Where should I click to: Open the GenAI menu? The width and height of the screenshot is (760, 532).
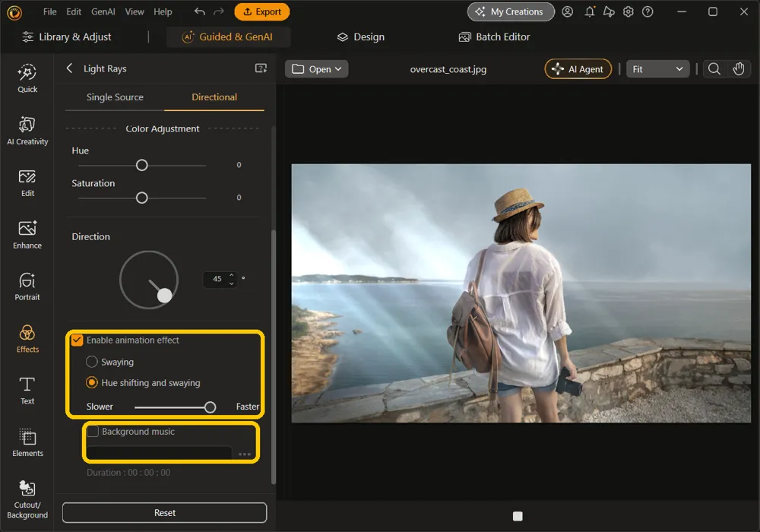click(x=103, y=11)
